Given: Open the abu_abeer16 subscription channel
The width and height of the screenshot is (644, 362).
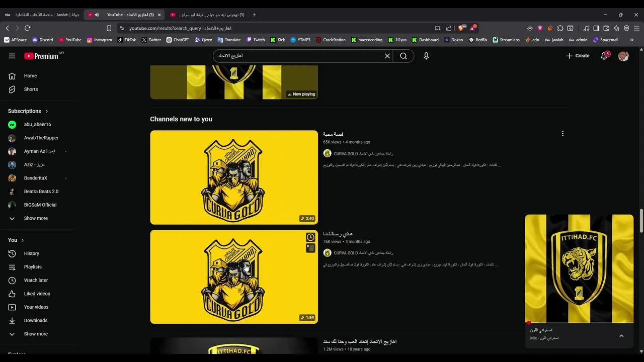Looking at the screenshot, I should coord(38,124).
